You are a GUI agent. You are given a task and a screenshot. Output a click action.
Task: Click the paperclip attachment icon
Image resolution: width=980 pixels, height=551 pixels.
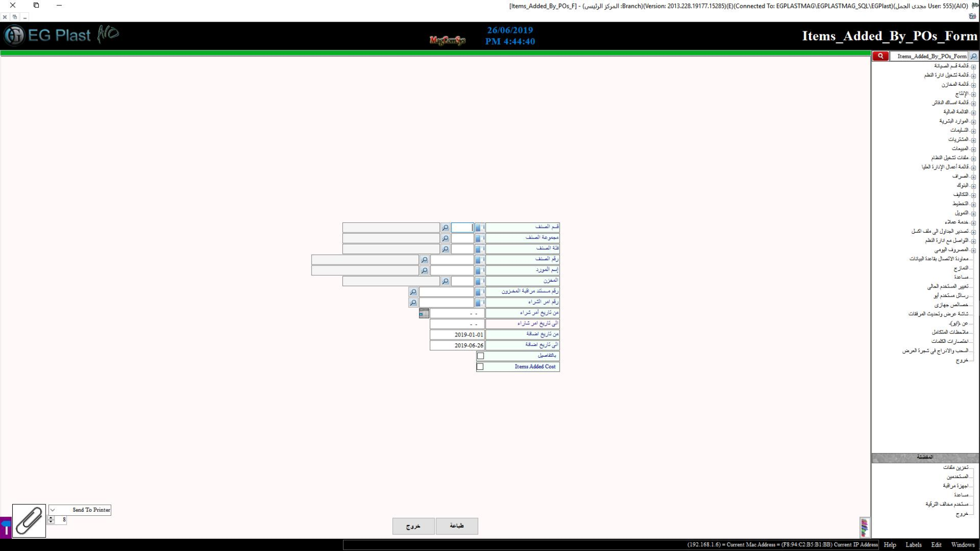point(29,521)
